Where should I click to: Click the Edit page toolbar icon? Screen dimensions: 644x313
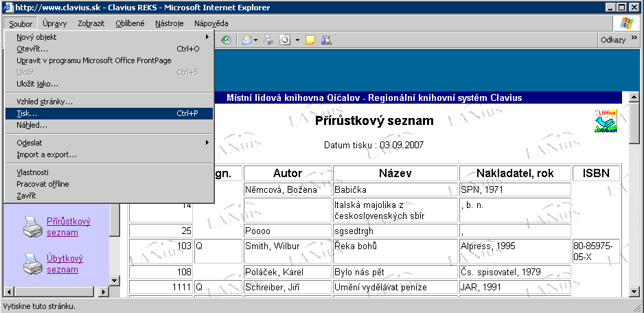coord(285,40)
